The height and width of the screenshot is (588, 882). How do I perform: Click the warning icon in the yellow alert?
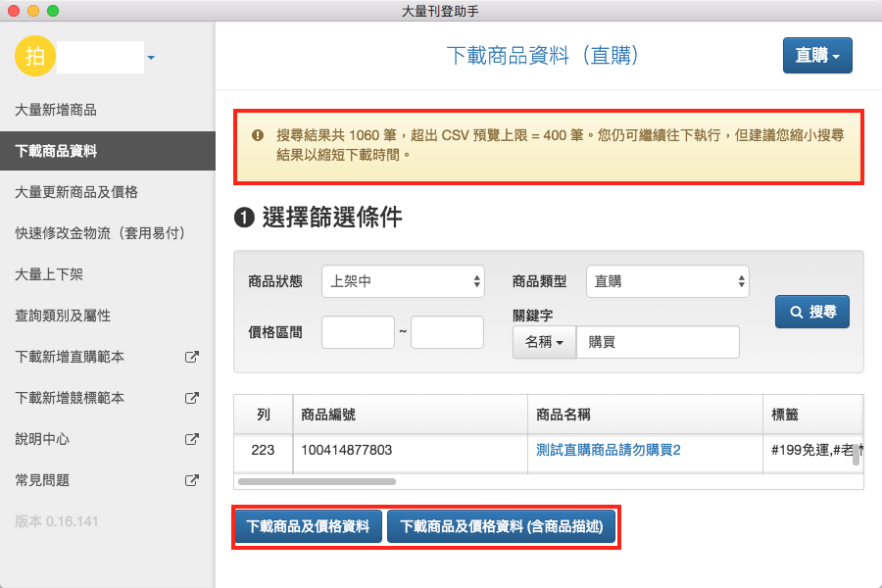point(258,136)
